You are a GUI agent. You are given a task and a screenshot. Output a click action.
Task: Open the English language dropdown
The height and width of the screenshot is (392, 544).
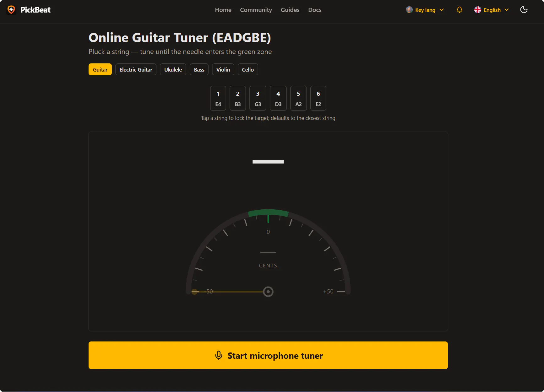(492, 10)
